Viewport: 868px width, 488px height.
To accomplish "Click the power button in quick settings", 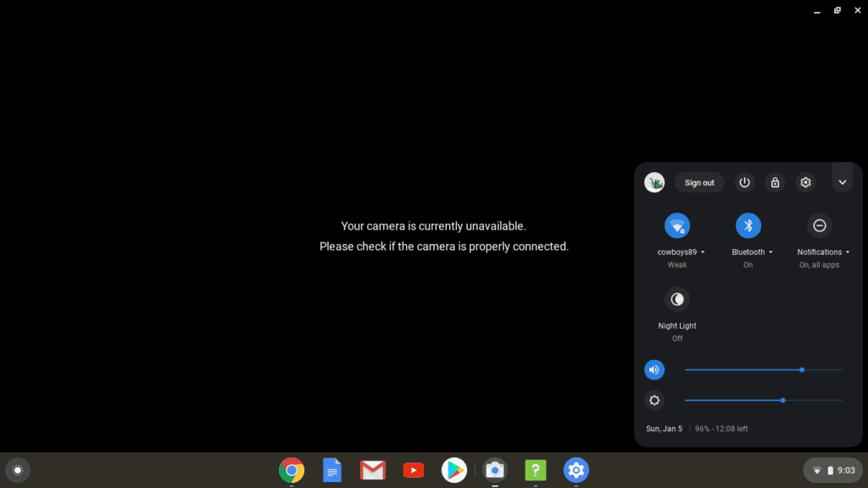I will tap(744, 182).
